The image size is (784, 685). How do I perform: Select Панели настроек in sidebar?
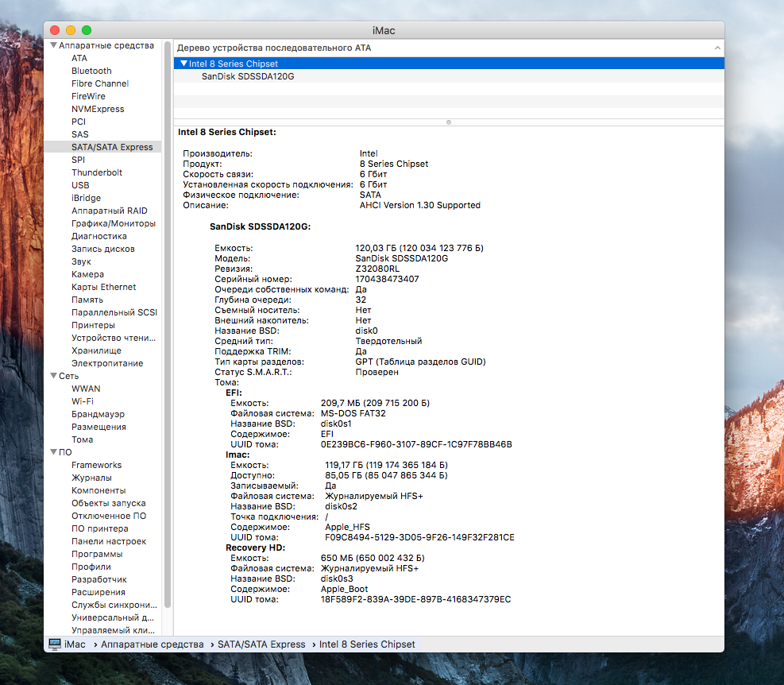(x=109, y=541)
